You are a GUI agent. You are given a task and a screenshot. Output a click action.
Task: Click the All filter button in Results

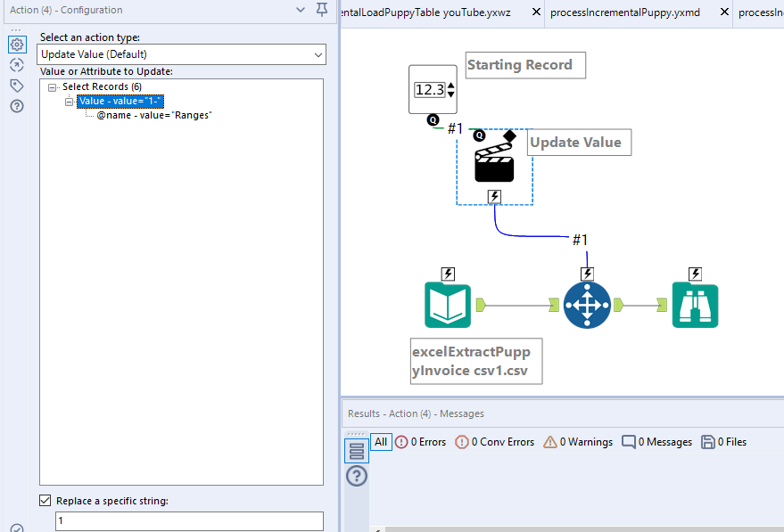[381, 441]
